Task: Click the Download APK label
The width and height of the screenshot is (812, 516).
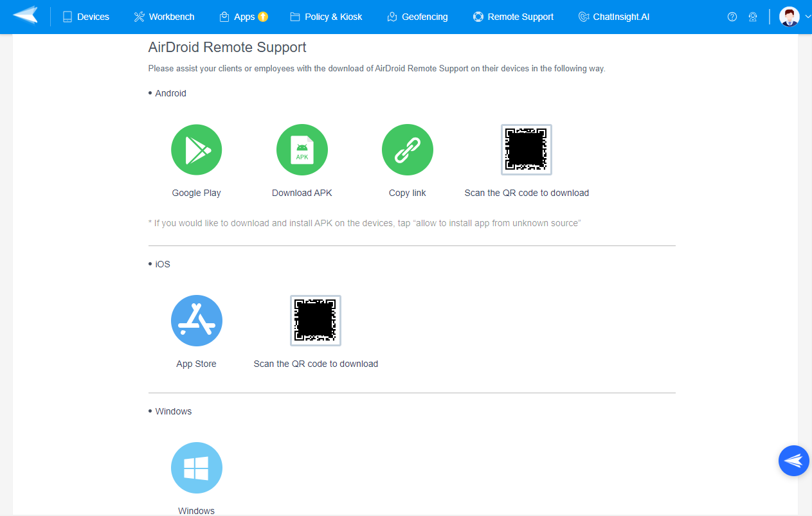Action: pos(302,193)
